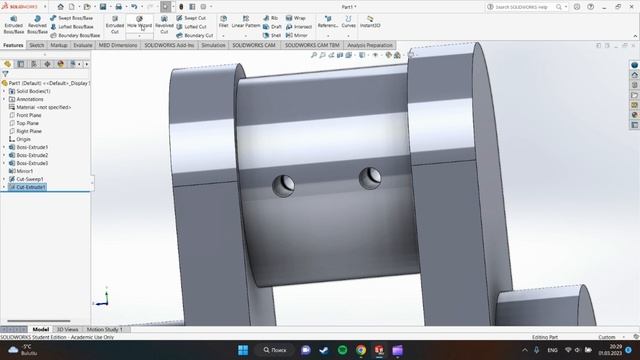Open the Linear Pattern dropdown arrow
The width and height of the screenshot is (640, 360).
[x=246, y=36]
